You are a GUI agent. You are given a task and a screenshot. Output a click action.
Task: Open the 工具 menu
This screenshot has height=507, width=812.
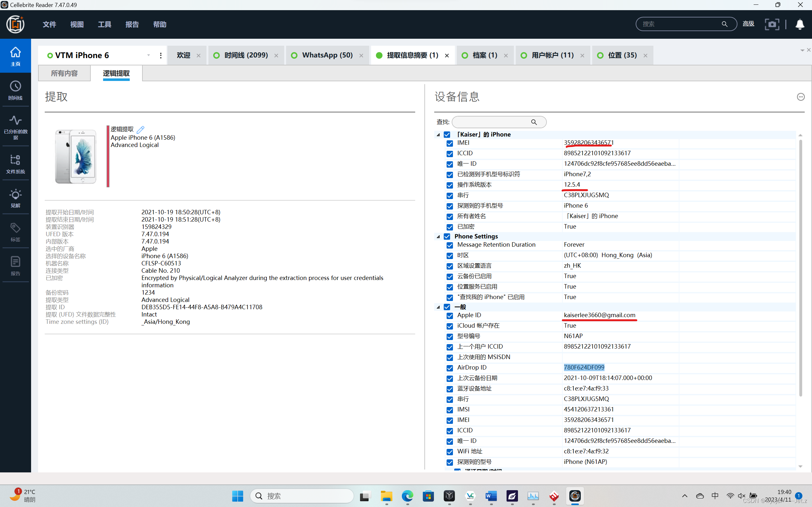(x=104, y=24)
